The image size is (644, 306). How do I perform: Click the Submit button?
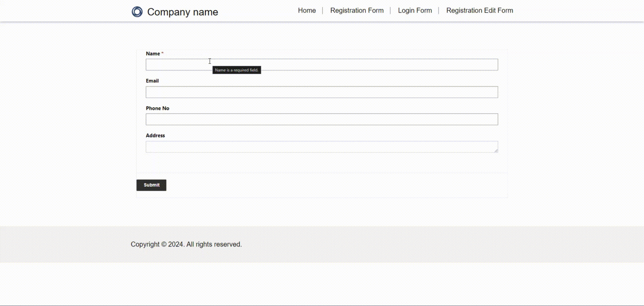[x=151, y=185]
